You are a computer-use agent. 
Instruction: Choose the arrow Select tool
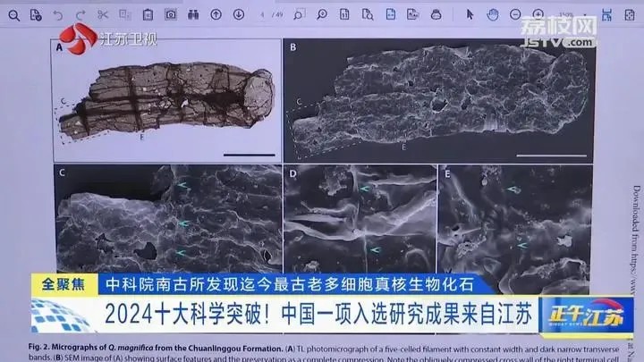(x=470, y=14)
